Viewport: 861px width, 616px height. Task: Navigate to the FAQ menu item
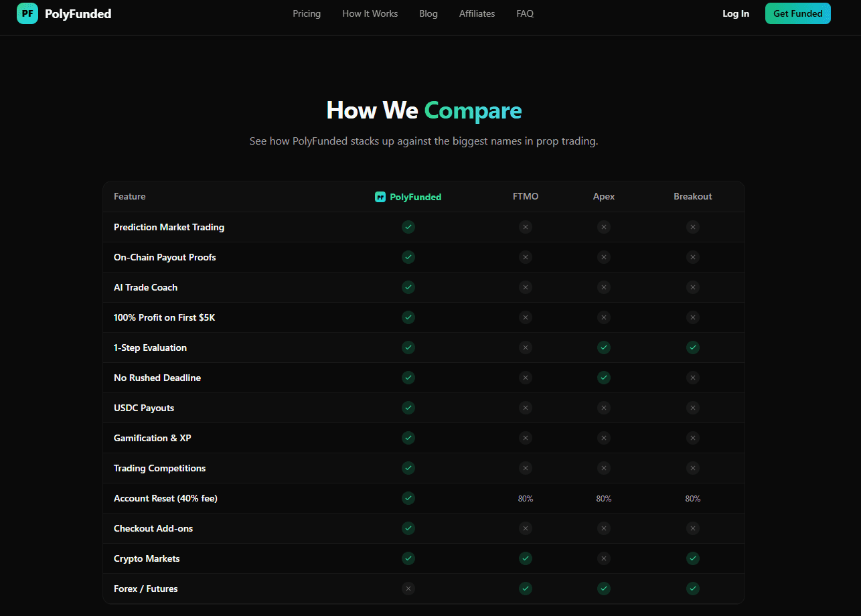(525, 13)
